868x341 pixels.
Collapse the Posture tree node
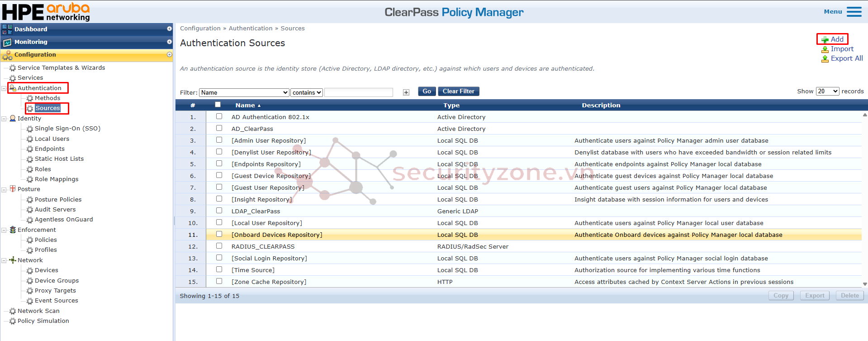pyautogui.click(x=4, y=189)
